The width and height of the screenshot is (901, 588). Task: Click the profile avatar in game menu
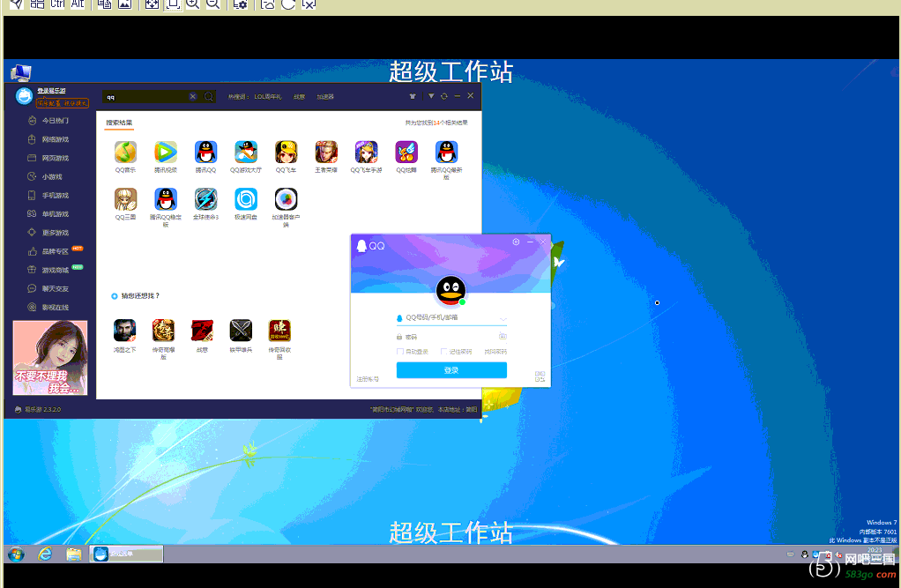pos(24,96)
